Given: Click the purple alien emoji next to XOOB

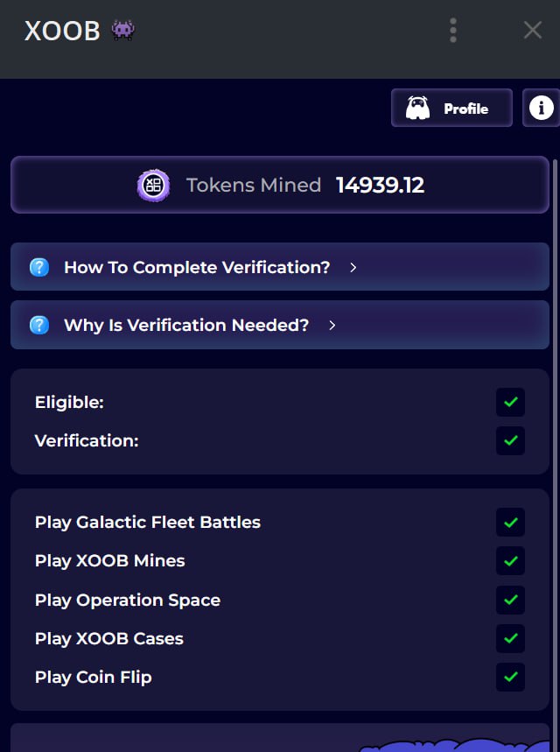Looking at the screenshot, I should click(x=123, y=31).
